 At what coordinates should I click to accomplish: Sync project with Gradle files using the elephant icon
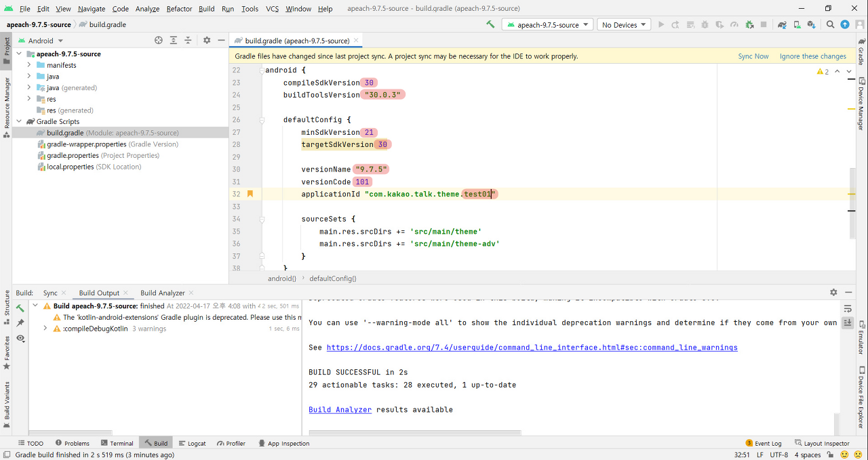click(782, 24)
